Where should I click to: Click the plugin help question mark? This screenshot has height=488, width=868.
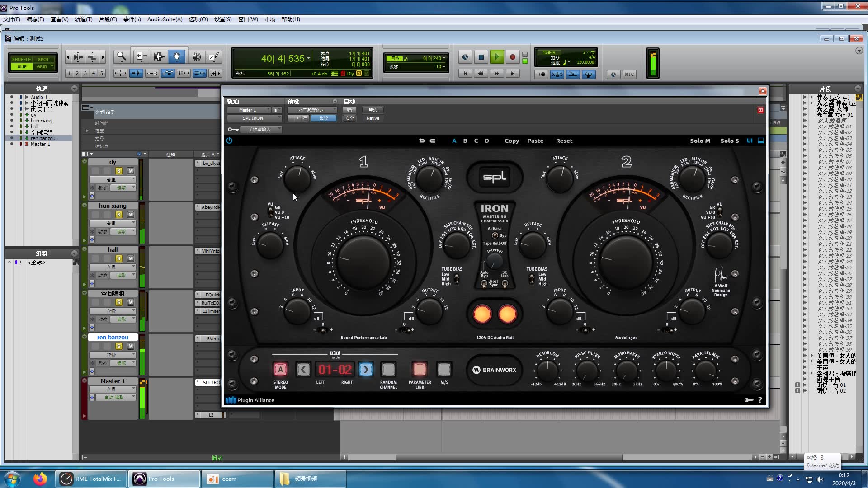coord(760,400)
